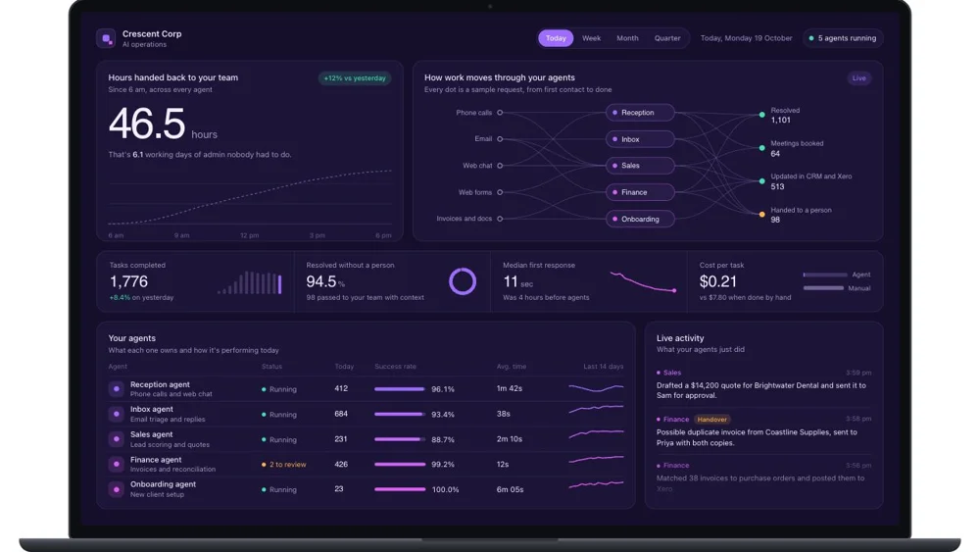Viewport: 980px width, 552px height.
Task: Click the Sales agent icon
Action: tap(117, 439)
